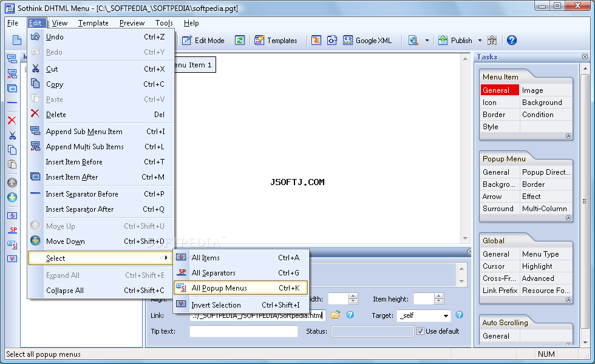Choose Append Multi Sub Items entry
This screenshot has width=595, height=364.
coord(101,147)
